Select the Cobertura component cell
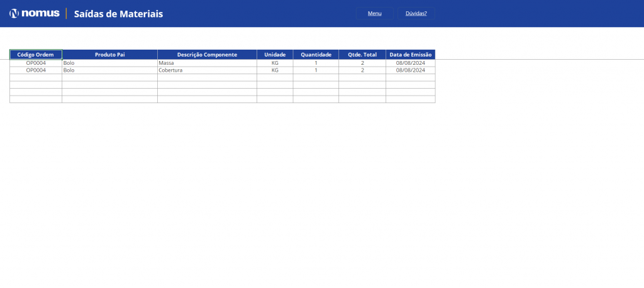The image size is (644, 288). pyautogui.click(x=170, y=70)
